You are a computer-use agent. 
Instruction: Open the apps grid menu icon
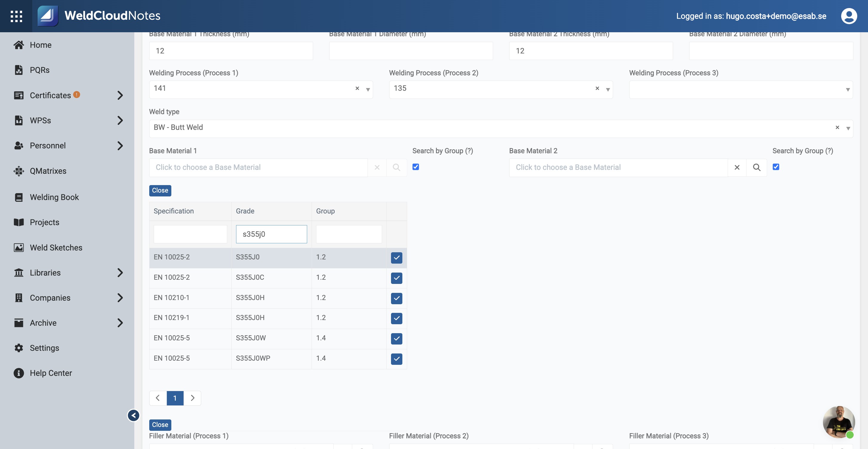[16, 16]
